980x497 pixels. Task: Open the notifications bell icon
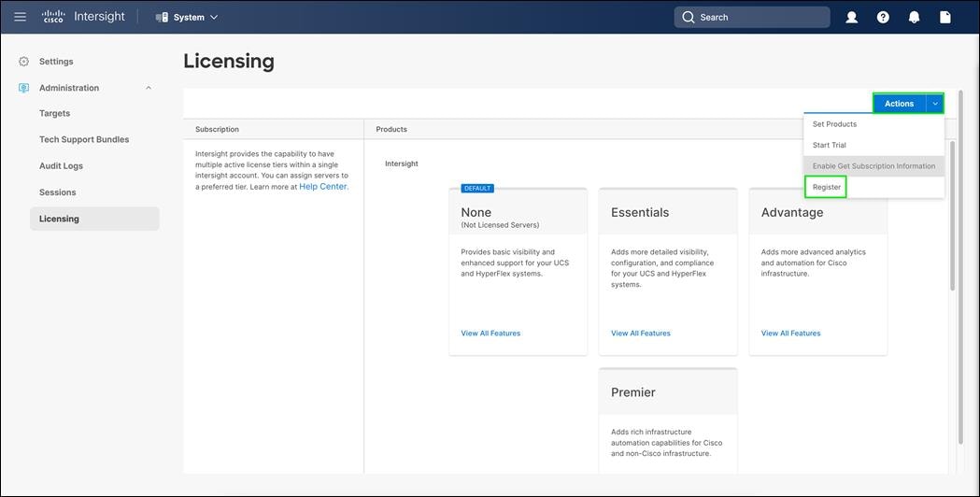tap(914, 18)
